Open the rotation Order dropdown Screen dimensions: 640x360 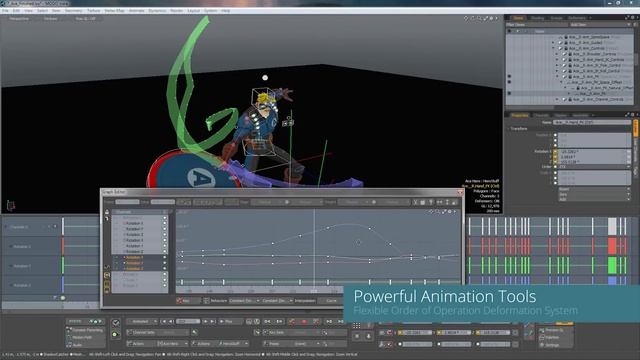(594, 167)
